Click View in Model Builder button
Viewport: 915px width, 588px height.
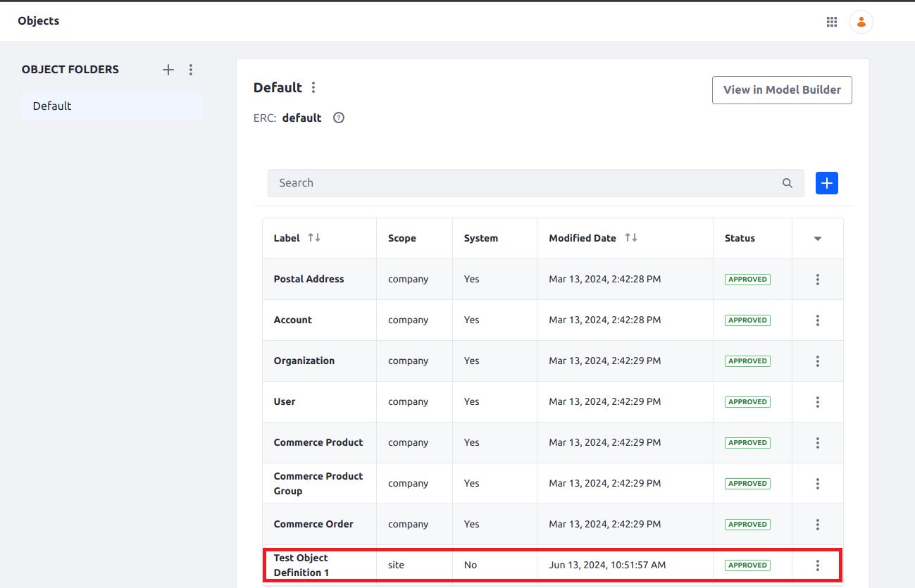782,90
